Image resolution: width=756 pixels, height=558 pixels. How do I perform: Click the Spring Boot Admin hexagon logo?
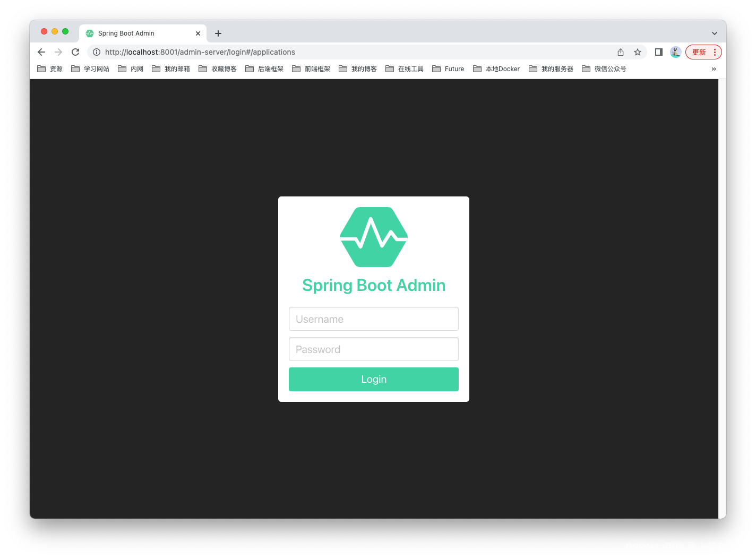pos(374,237)
